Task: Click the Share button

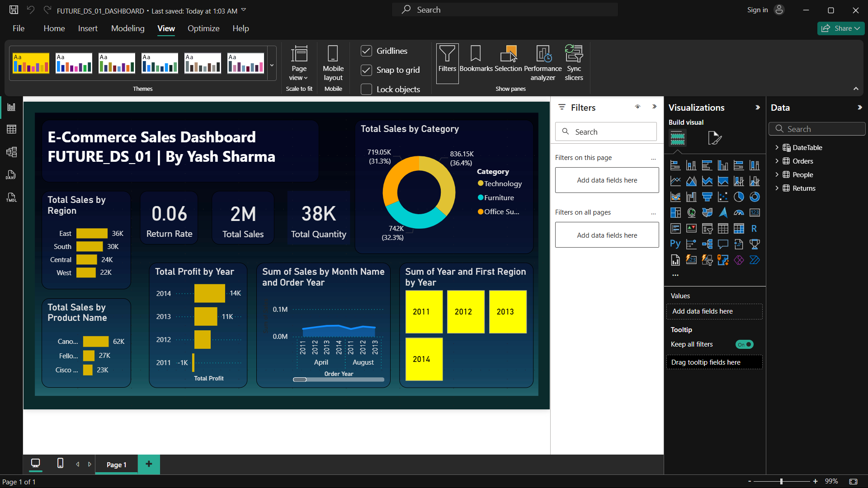Action: click(x=840, y=28)
